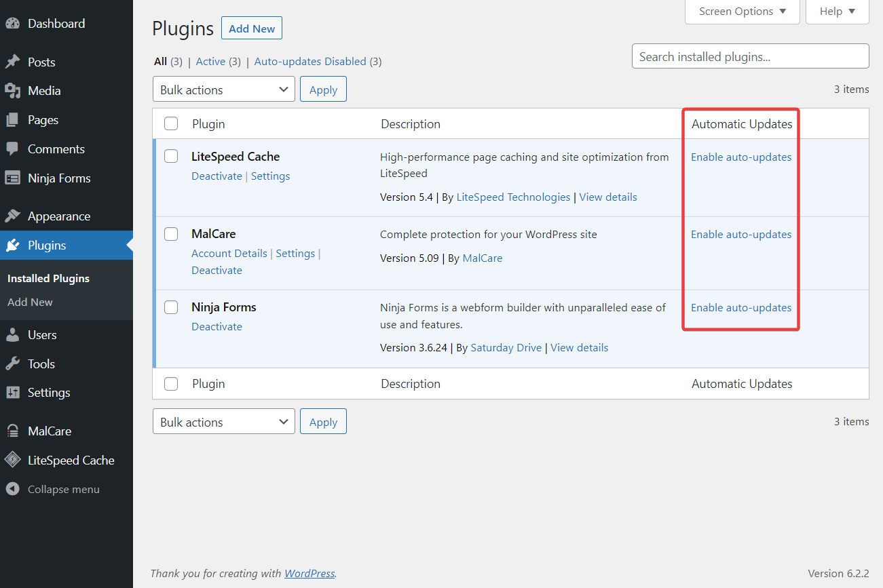Open MalCare Account Details link
Image resolution: width=883 pixels, height=588 pixels.
point(229,254)
